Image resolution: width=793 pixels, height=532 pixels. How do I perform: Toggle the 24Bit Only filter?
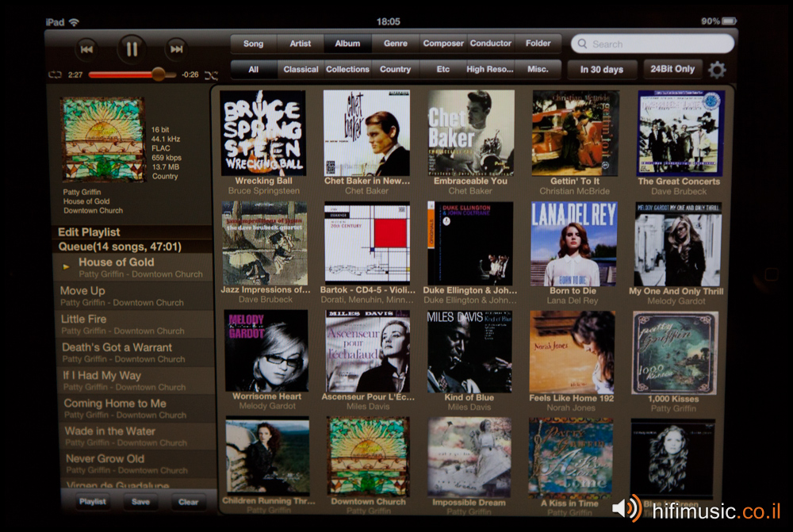pyautogui.click(x=672, y=69)
